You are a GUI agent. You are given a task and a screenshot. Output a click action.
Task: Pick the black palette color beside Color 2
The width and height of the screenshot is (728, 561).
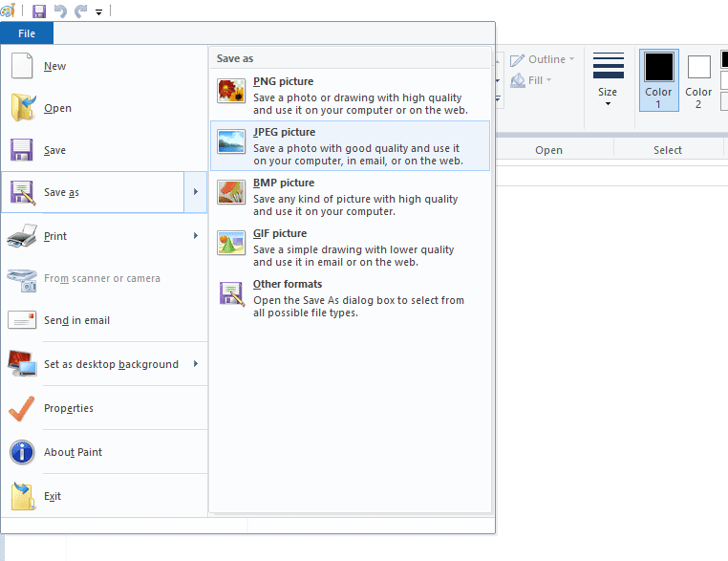click(724, 59)
